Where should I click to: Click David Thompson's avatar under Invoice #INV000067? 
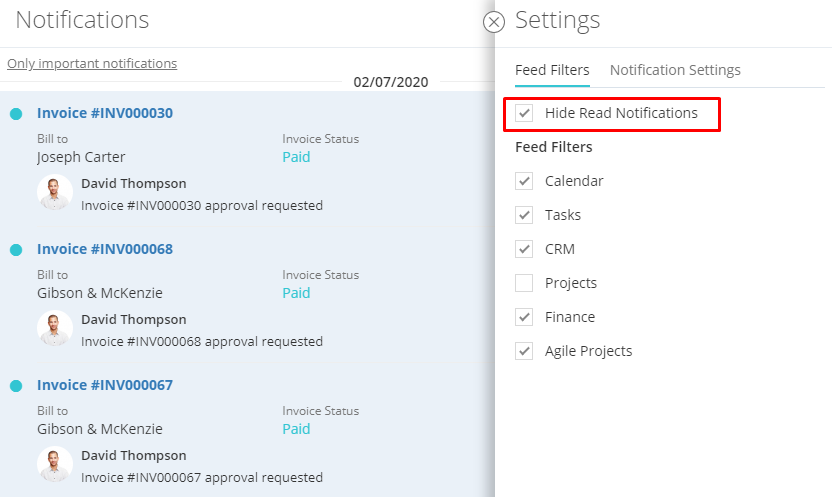pyautogui.click(x=55, y=464)
